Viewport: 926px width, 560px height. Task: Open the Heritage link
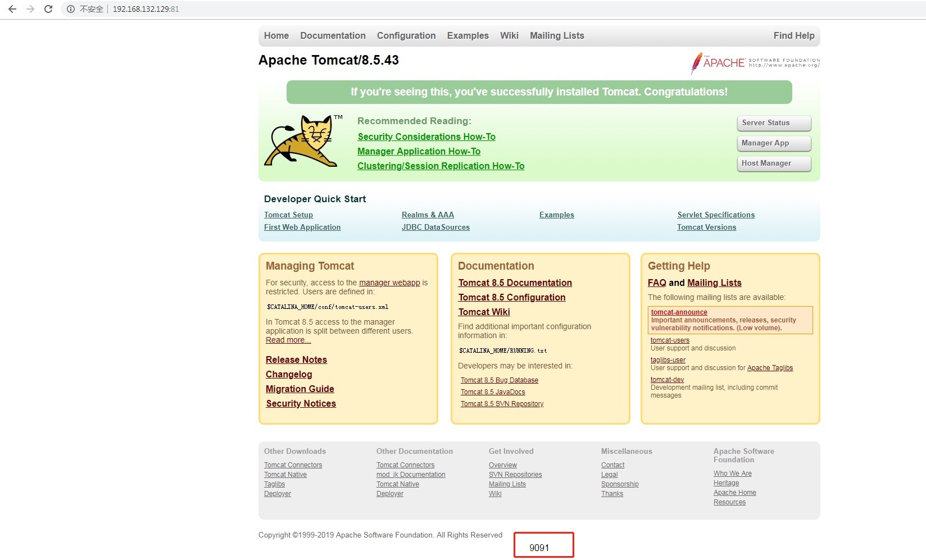(726, 483)
